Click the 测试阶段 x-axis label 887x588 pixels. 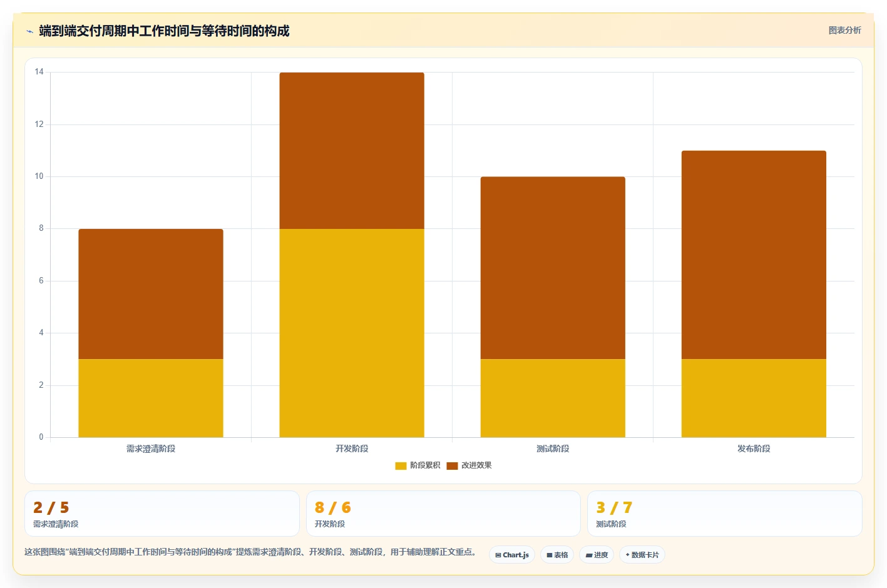pyautogui.click(x=553, y=449)
